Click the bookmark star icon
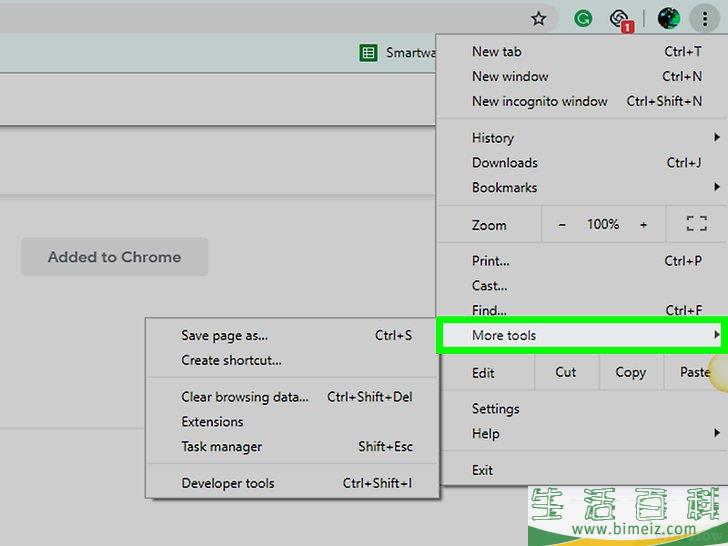The height and width of the screenshot is (546, 728). pos(539,18)
